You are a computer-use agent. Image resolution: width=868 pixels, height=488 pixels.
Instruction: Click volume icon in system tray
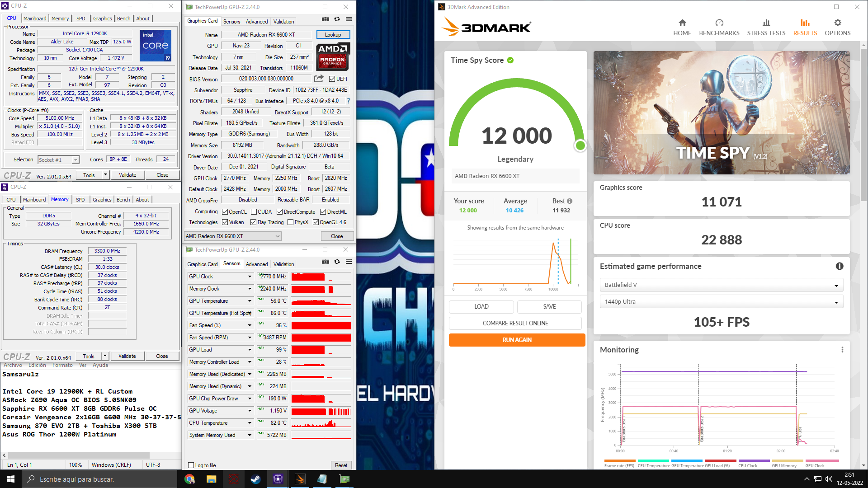click(x=828, y=479)
